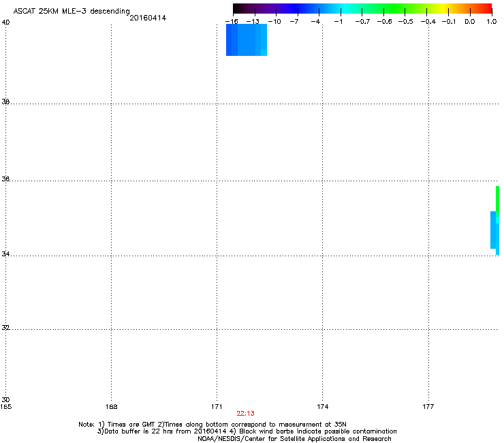Click latitude axis label 38
Screen dimensions: 504x443
[5, 102]
